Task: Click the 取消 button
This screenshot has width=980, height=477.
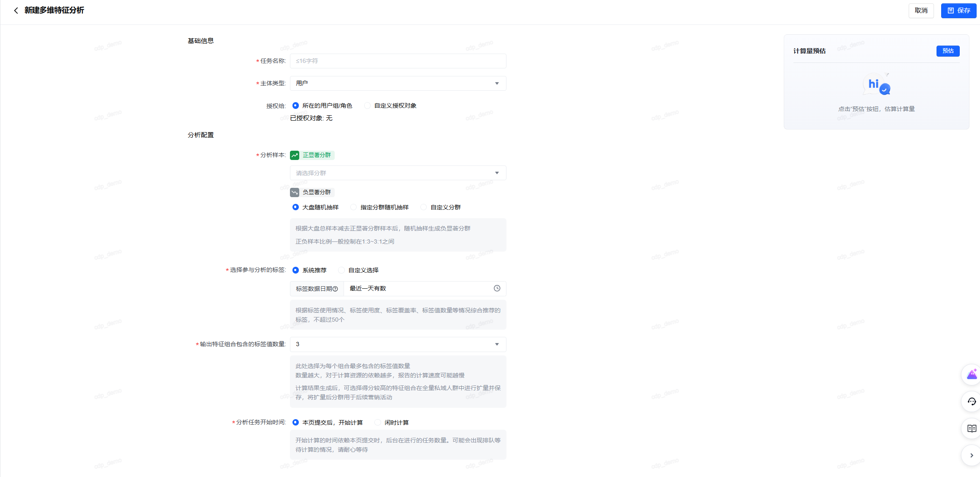Action: (x=921, y=11)
